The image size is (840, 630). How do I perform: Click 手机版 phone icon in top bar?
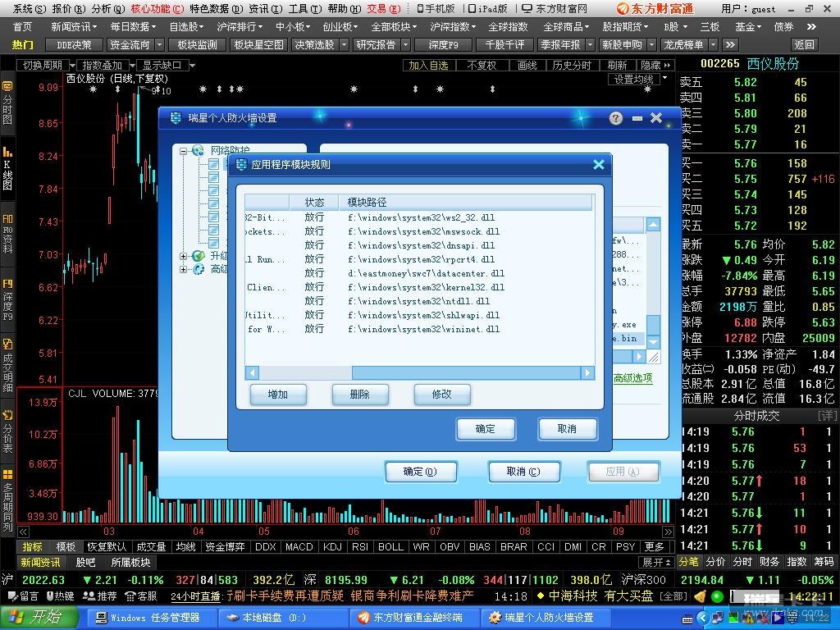pyautogui.click(x=420, y=8)
